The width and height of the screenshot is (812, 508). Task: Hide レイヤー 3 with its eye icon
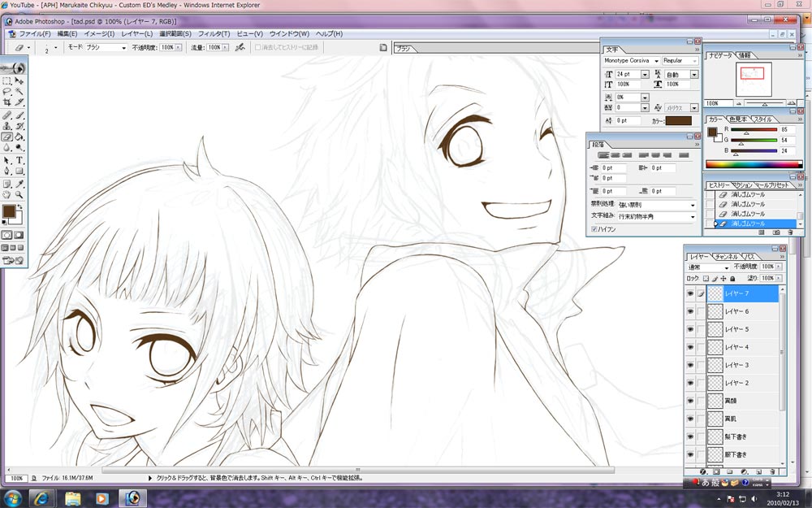(x=690, y=366)
